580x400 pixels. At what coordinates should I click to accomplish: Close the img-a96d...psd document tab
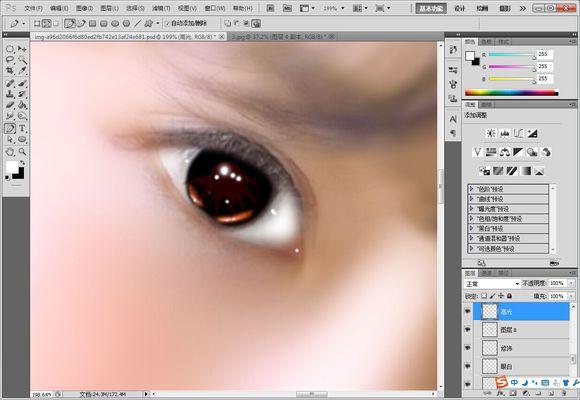tap(221, 37)
